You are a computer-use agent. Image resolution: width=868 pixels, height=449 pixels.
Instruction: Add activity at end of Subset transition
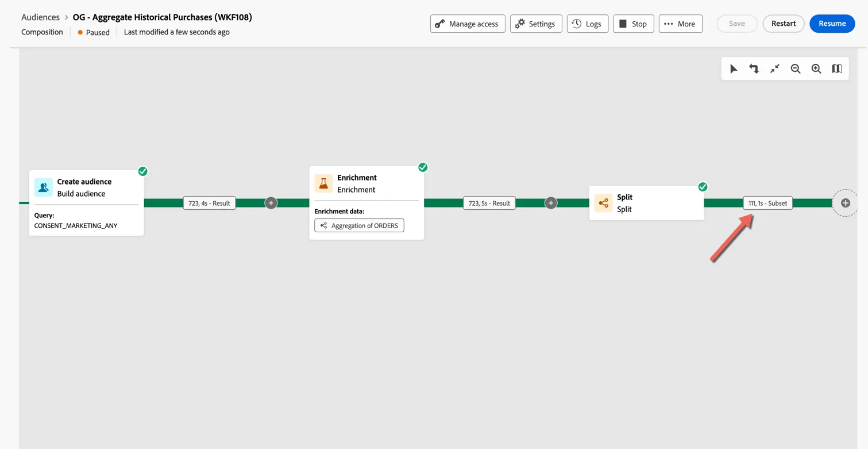coord(846,203)
